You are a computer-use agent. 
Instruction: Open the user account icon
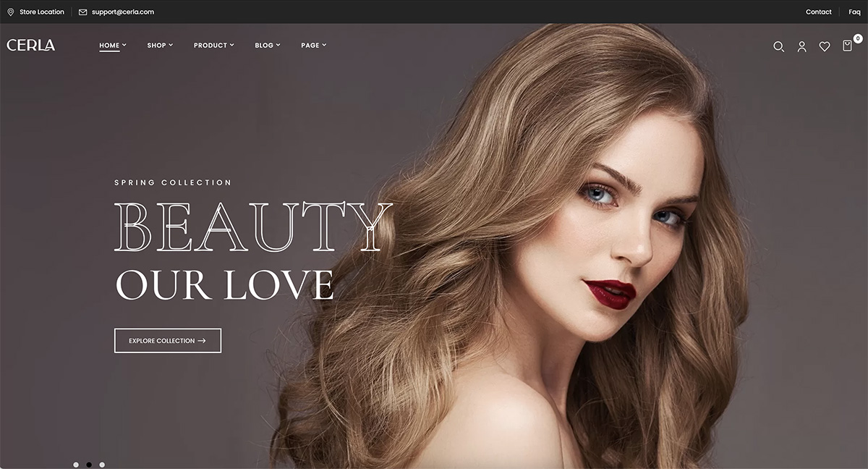tap(801, 46)
